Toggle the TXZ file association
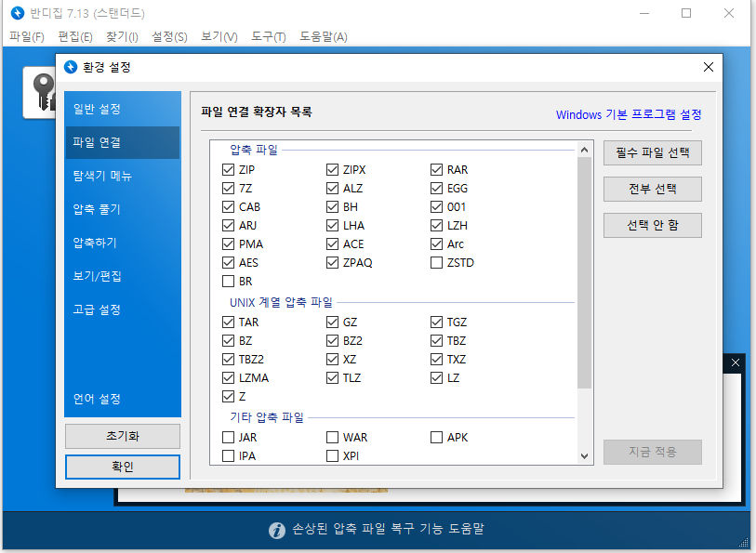The image size is (756, 553). [436, 360]
